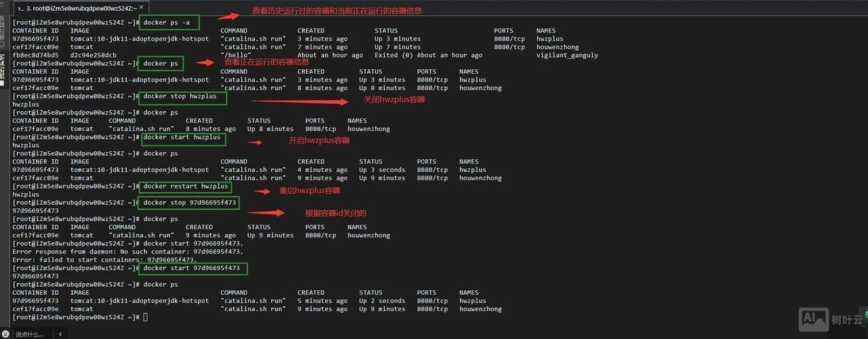Select the '3. root@iZm5e8wrubqdpew00wz524Z' terminal tab
Image resolution: width=868 pixels, height=339 pixels.
click(x=80, y=8)
